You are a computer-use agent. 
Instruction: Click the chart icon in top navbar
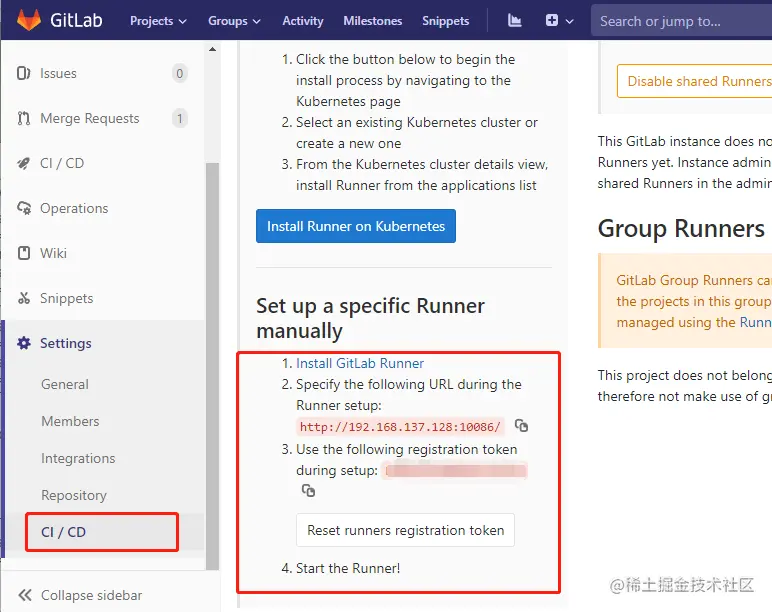(515, 20)
